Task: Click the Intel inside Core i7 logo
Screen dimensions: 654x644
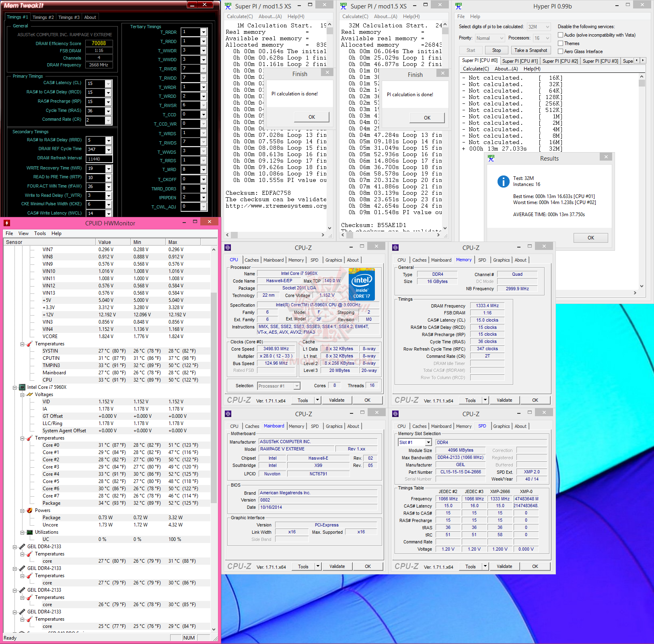Action: coord(362,285)
